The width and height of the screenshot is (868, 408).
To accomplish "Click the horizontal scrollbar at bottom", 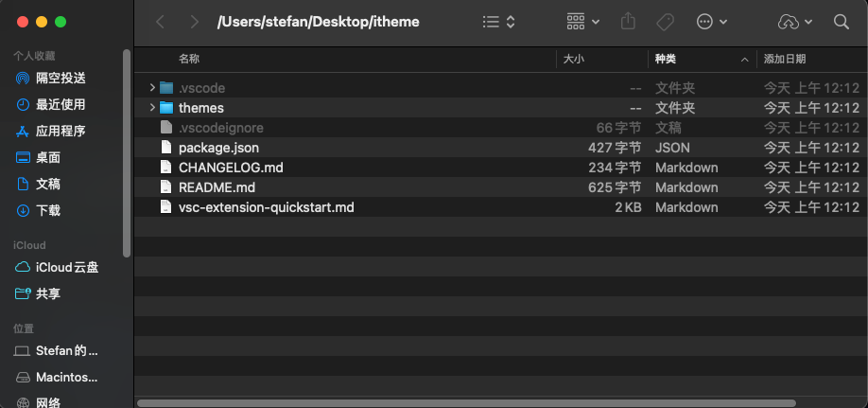I will (x=467, y=403).
